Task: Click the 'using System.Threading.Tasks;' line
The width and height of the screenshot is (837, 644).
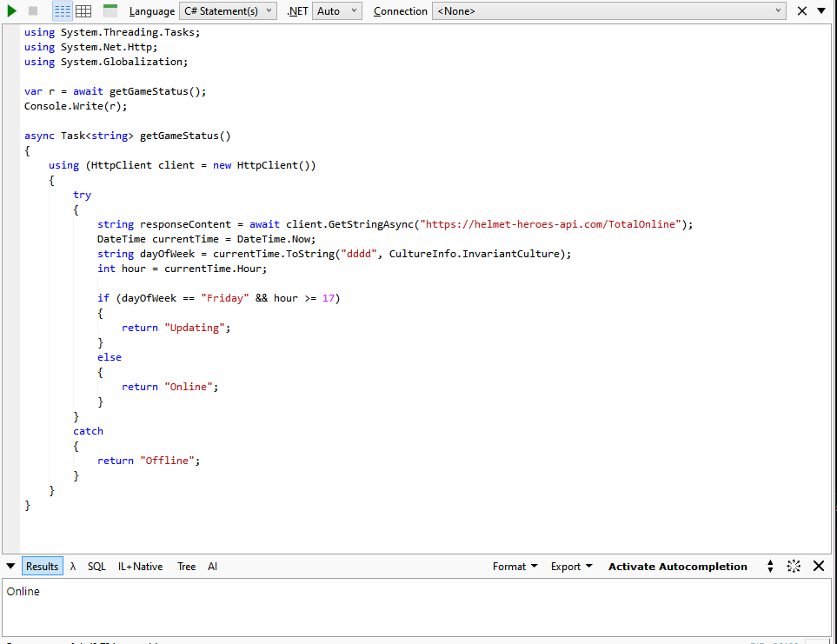Action: (112, 32)
